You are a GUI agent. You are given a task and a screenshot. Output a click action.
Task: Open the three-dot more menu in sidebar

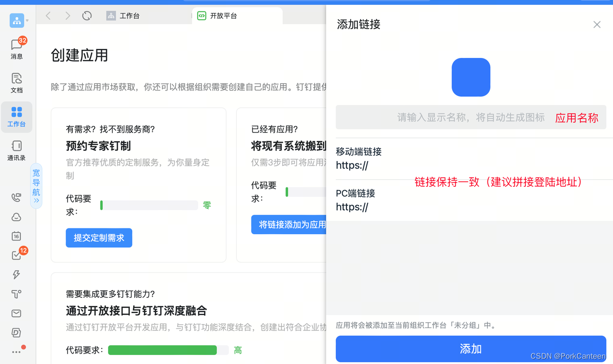point(16,352)
